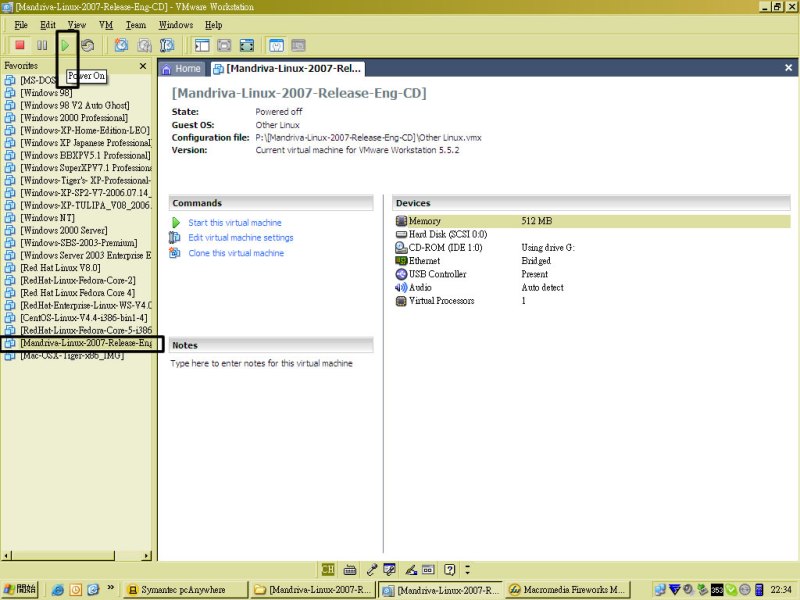The width and height of the screenshot is (800, 600).
Task: Open the VM menu
Action: coord(106,25)
